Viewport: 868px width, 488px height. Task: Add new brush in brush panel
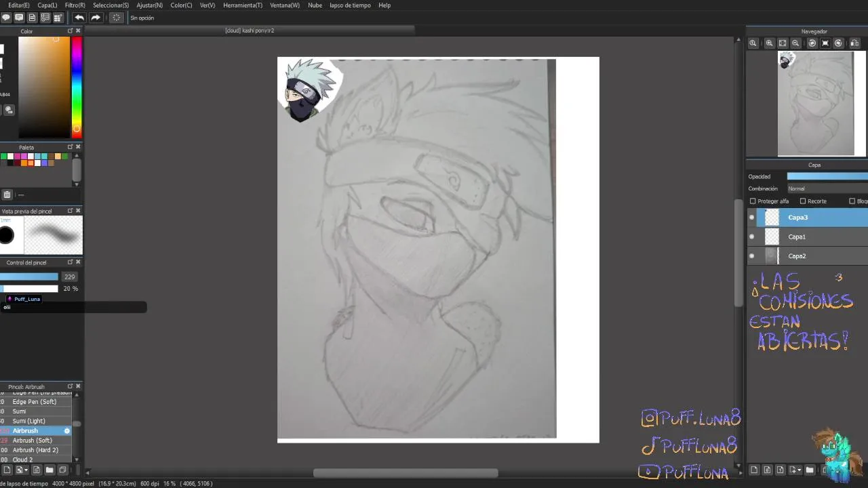pos(7,470)
